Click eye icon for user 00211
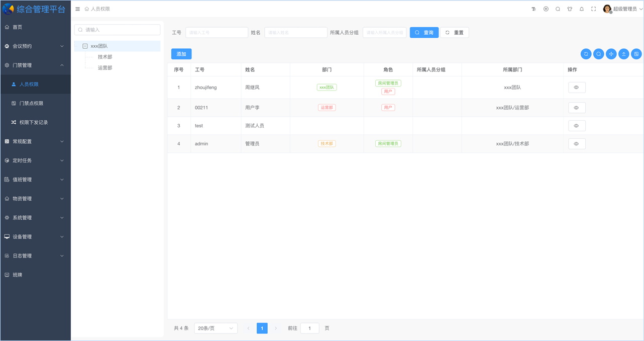Screen dimensions: 644x341 tap(577, 108)
